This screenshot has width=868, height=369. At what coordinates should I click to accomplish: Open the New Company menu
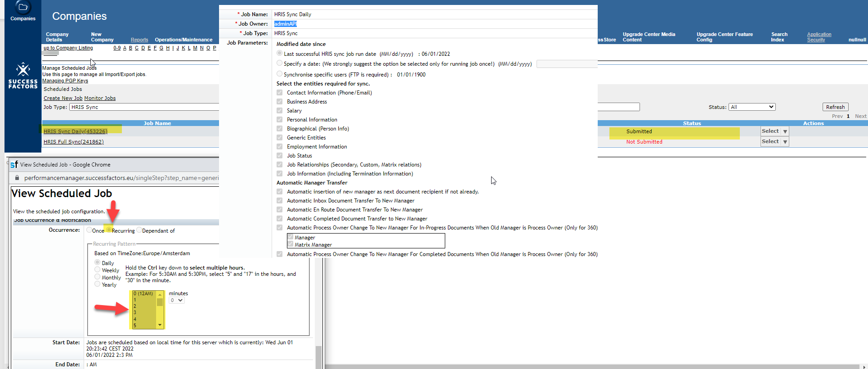click(x=102, y=37)
